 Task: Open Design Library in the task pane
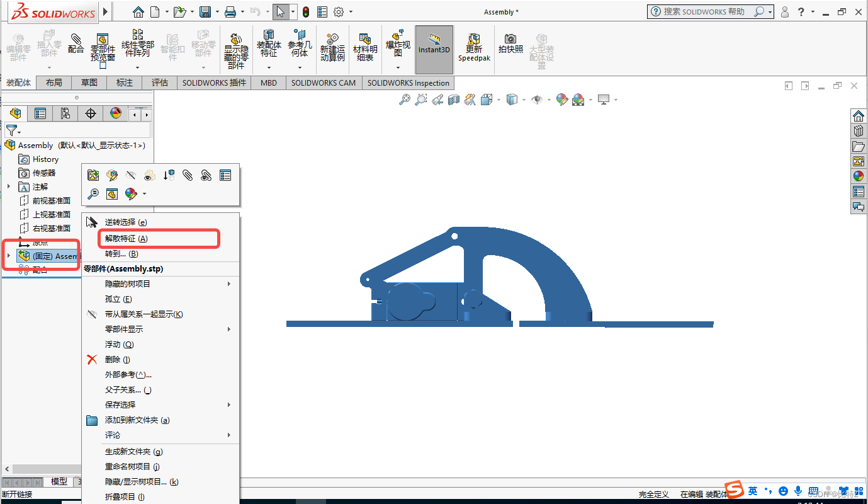point(859,132)
